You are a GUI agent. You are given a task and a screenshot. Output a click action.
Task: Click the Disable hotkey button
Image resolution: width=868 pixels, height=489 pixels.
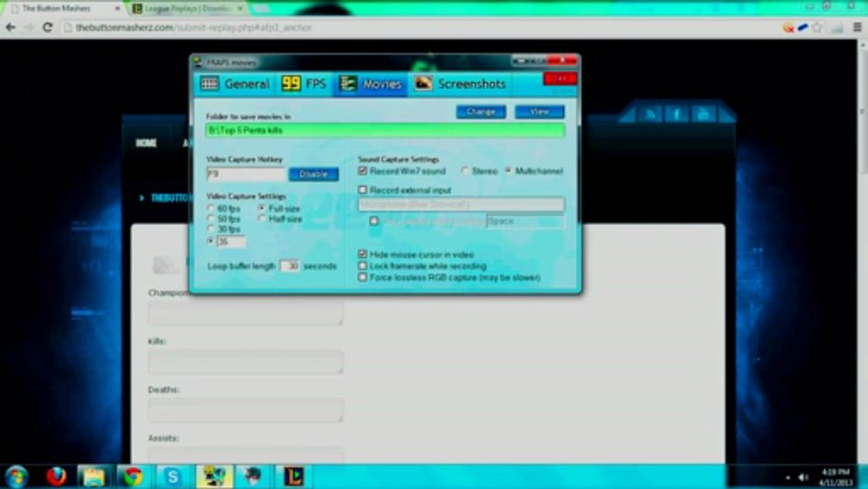(314, 174)
